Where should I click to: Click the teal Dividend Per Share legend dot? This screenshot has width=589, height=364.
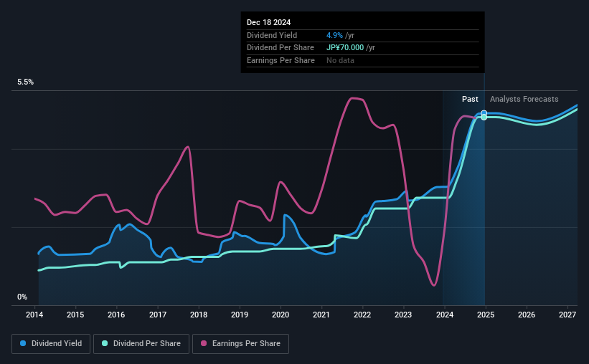coord(105,343)
